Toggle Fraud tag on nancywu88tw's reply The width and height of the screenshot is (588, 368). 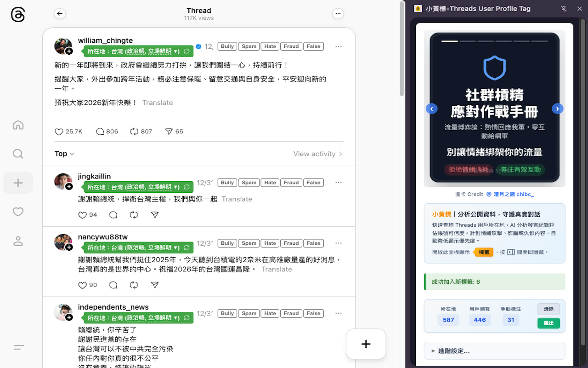click(291, 243)
